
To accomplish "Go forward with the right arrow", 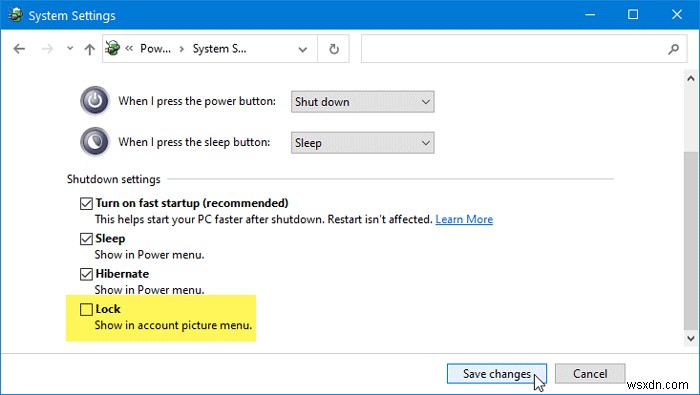I will click(x=47, y=49).
